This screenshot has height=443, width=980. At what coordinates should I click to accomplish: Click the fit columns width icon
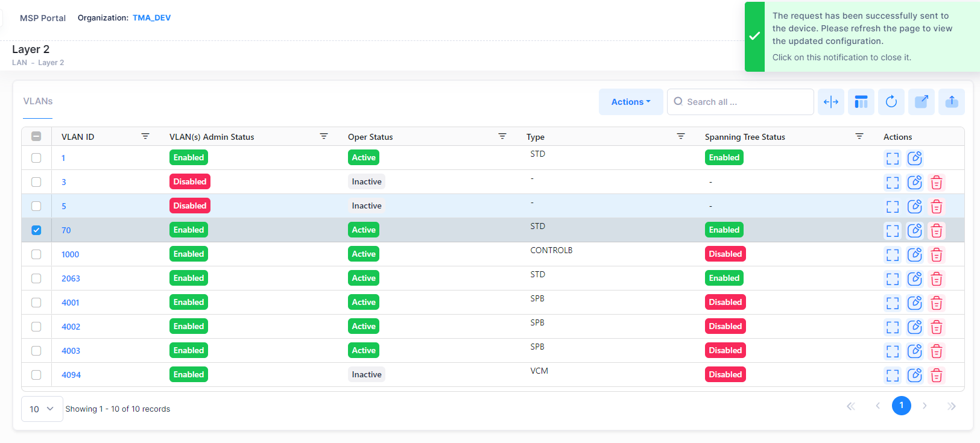click(x=831, y=102)
